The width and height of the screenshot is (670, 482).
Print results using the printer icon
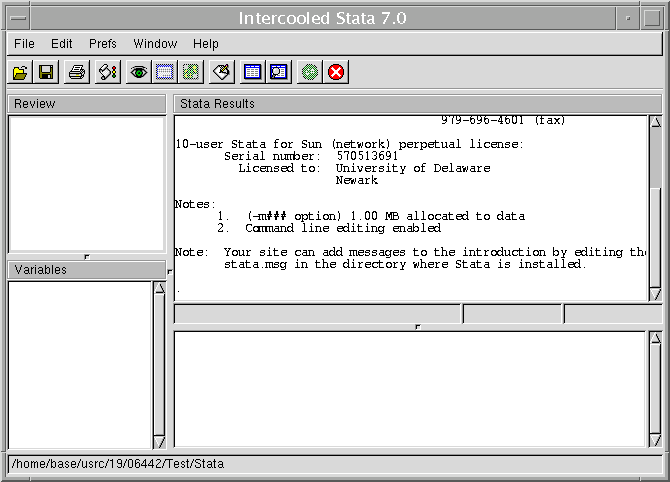[x=77, y=72]
